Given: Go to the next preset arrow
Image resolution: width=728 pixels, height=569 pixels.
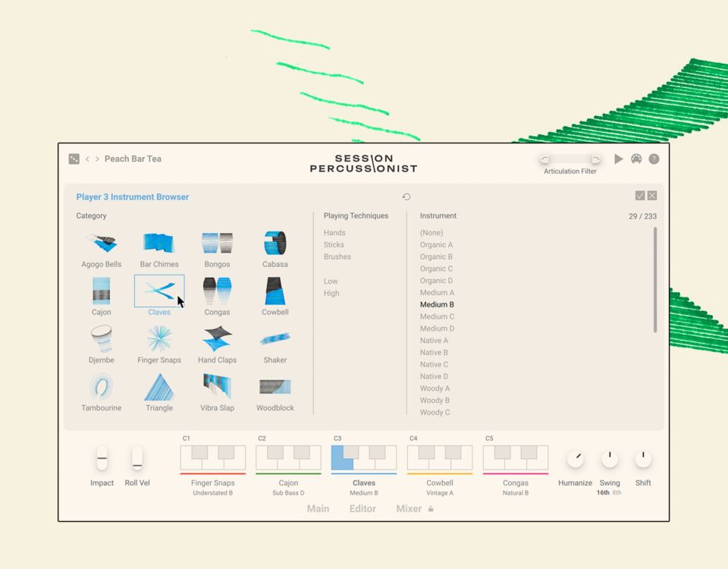Looking at the screenshot, I should [97, 159].
